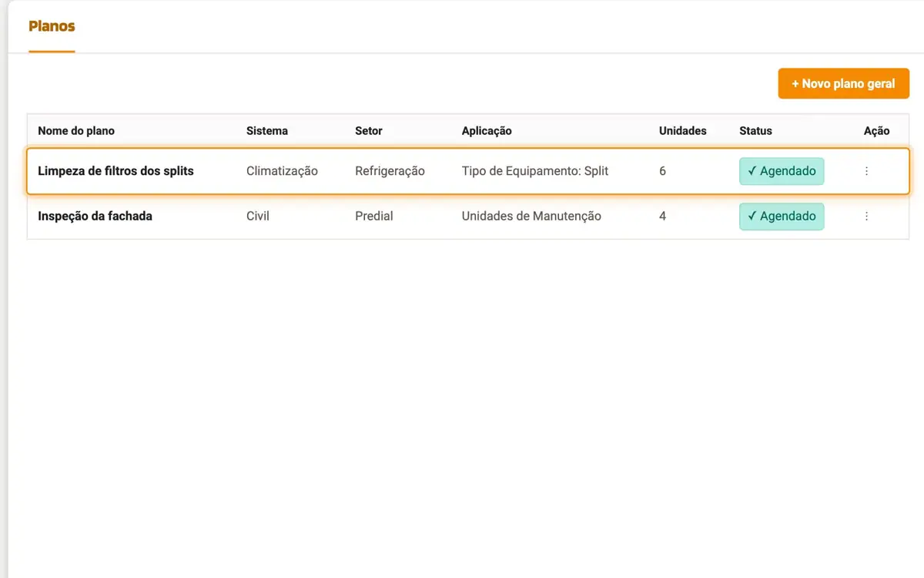Switch to the Planos tab
The image size is (924, 578).
(52, 26)
